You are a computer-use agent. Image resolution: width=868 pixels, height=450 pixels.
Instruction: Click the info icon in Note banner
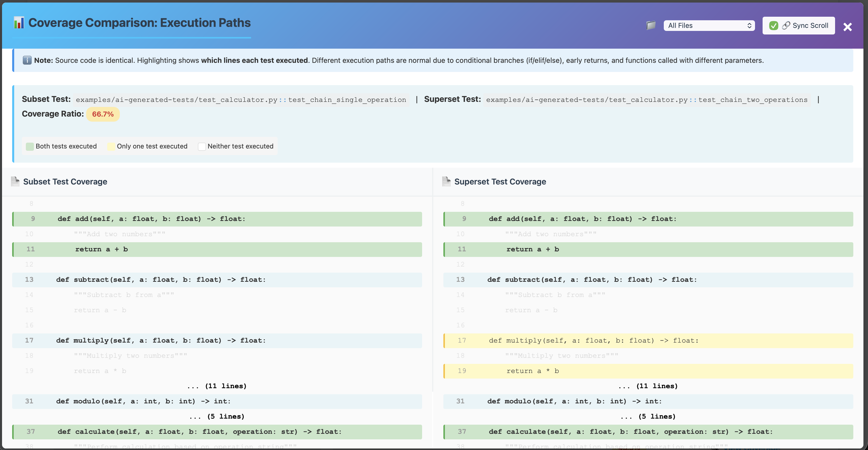coord(27,60)
